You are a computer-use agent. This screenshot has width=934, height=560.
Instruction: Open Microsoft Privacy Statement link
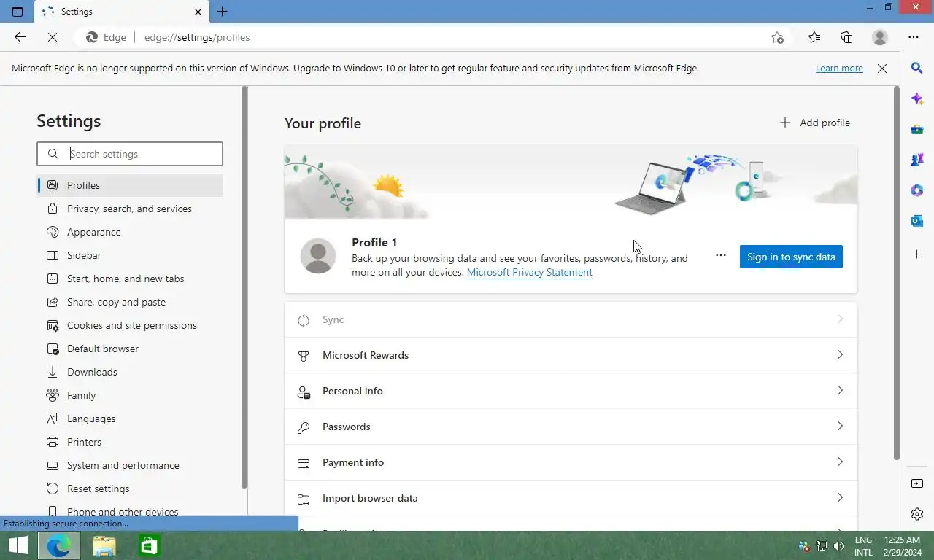point(530,272)
